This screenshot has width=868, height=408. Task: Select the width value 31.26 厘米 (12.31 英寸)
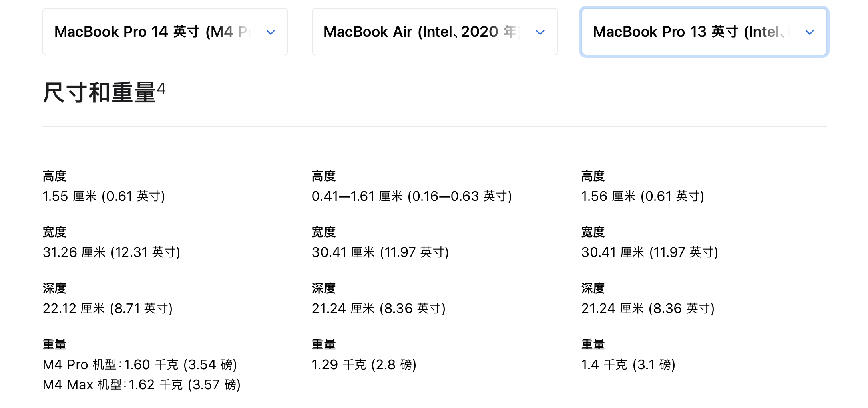click(x=112, y=252)
